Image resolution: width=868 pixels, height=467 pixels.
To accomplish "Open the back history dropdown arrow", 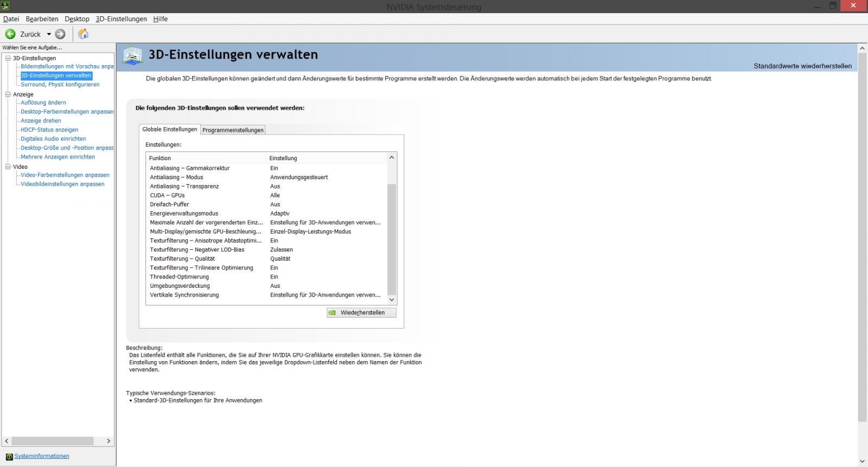I will [x=49, y=34].
